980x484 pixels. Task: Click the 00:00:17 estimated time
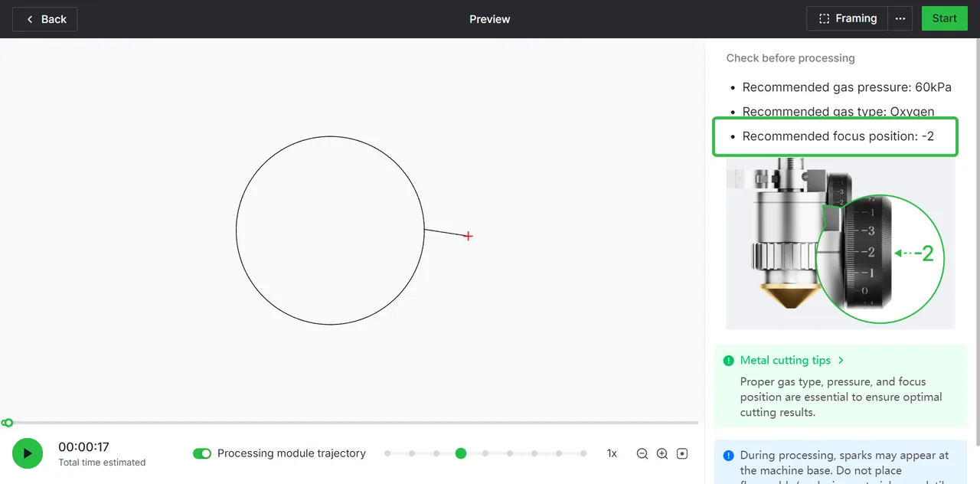84,446
